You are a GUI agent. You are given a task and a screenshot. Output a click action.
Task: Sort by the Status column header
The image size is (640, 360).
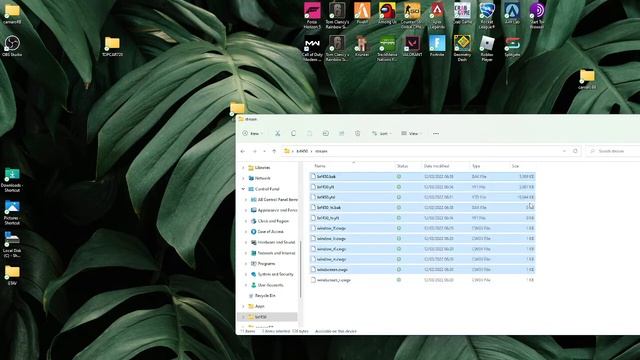402,166
